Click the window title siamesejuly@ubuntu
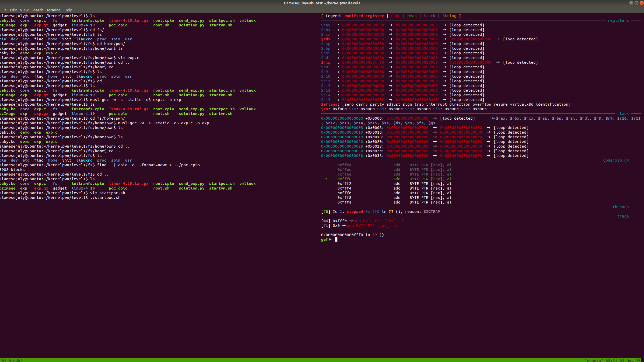 (322, 3)
